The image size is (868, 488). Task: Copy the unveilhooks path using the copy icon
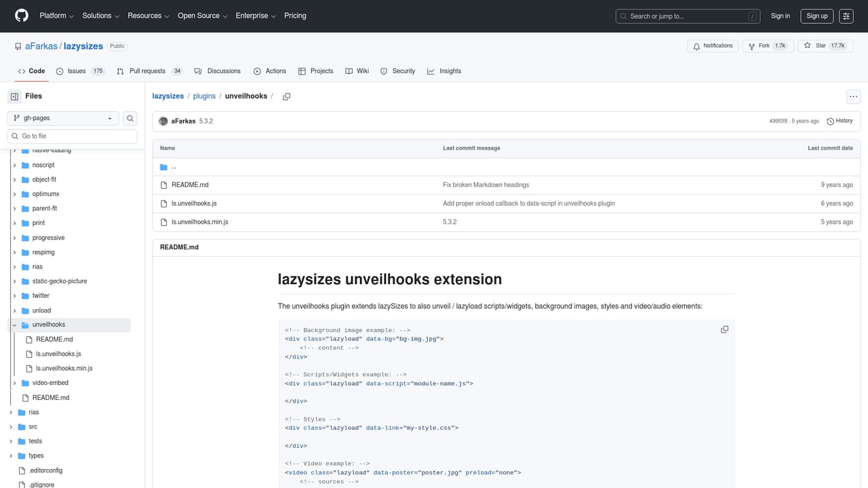point(286,96)
